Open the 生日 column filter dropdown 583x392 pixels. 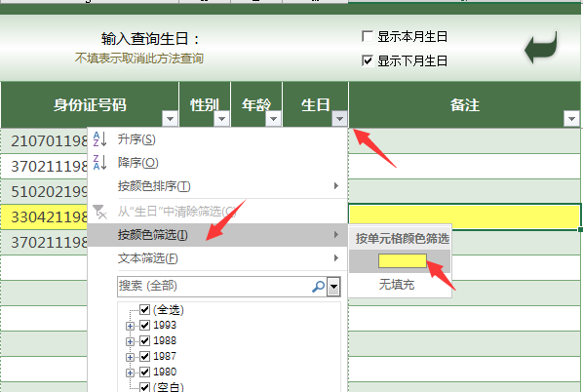coord(339,119)
